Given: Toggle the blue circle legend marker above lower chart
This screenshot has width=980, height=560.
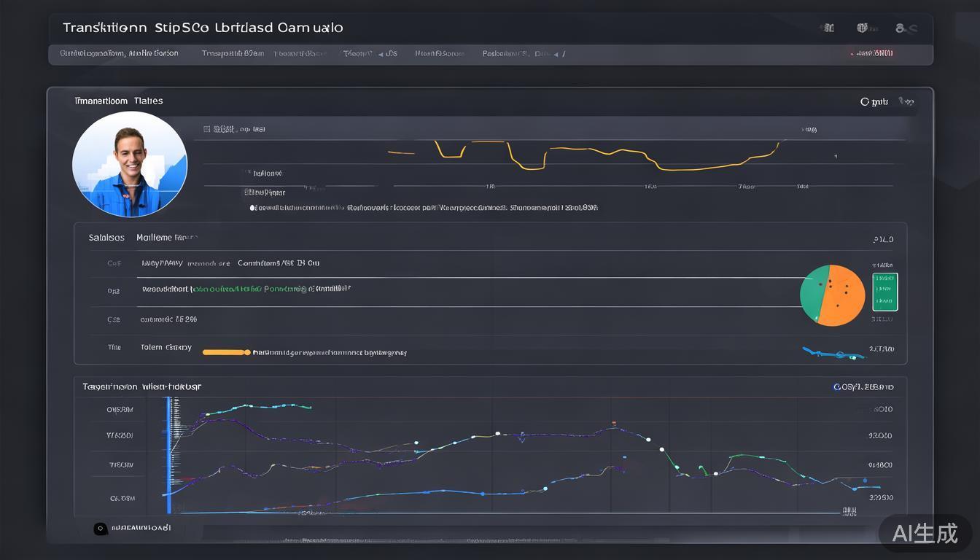Looking at the screenshot, I should point(837,386).
